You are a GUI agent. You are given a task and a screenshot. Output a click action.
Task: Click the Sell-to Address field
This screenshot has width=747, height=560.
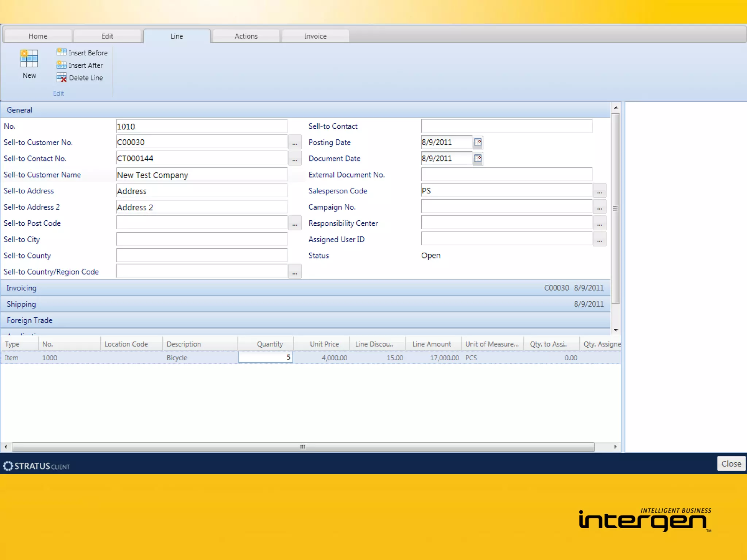(202, 191)
